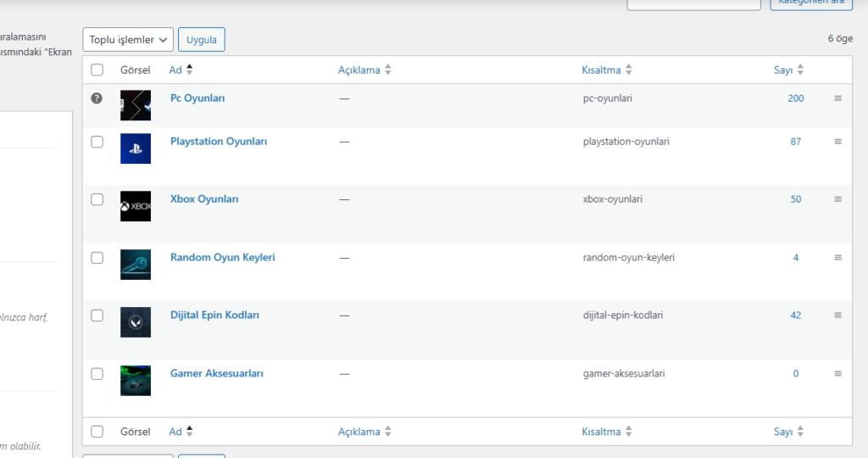Click the drag handle icon on Xbox Oyunları row
The image size is (868, 458).
(837, 199)
